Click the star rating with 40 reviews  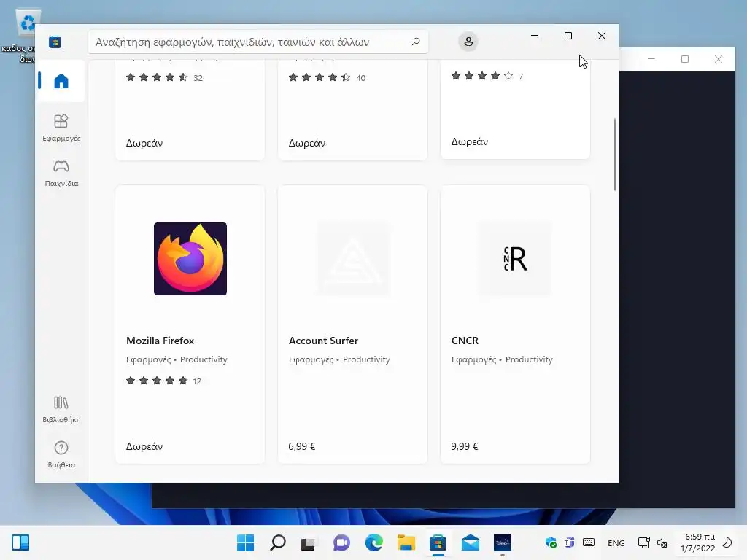[327, 77]
